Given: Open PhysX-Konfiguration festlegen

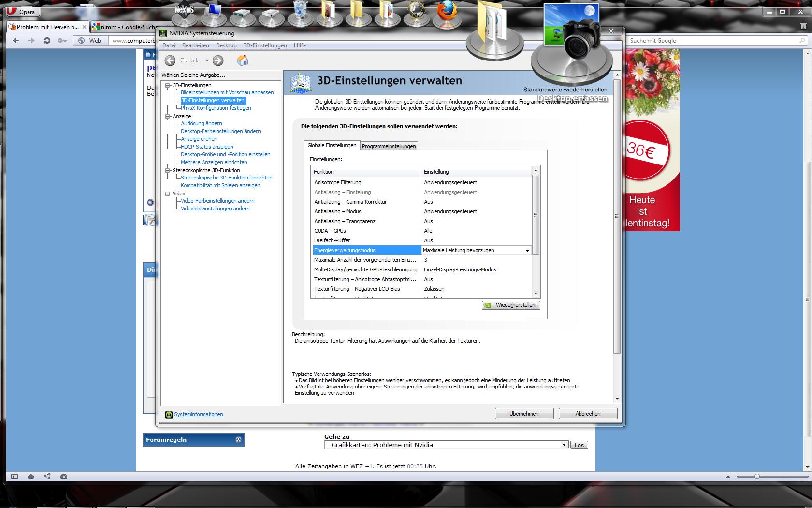Looking at the screenshot, I should point(216,108).
